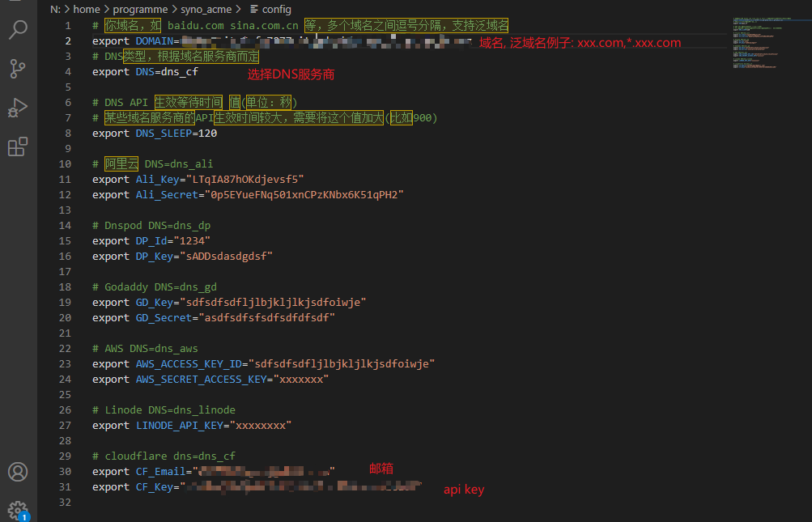Open the Search view in activity bar

click(18, 31)
